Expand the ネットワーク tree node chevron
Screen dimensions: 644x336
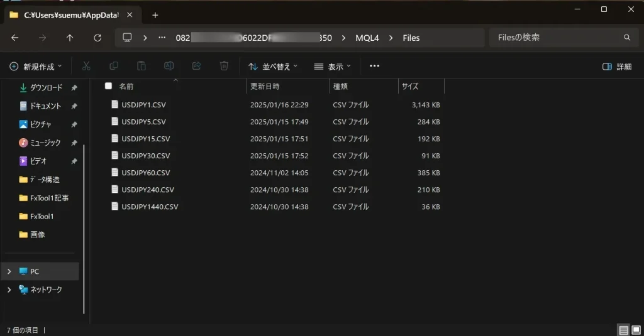click(x=9, y=290)
